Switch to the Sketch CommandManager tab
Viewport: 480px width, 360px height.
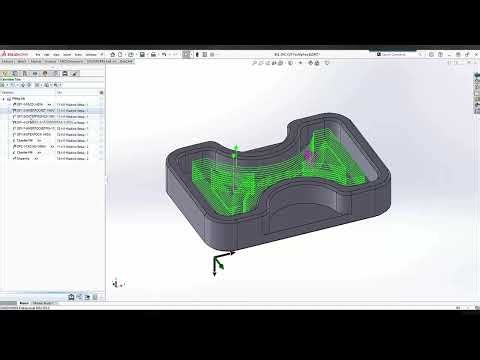pyautogui.click(x=22, y=61)
